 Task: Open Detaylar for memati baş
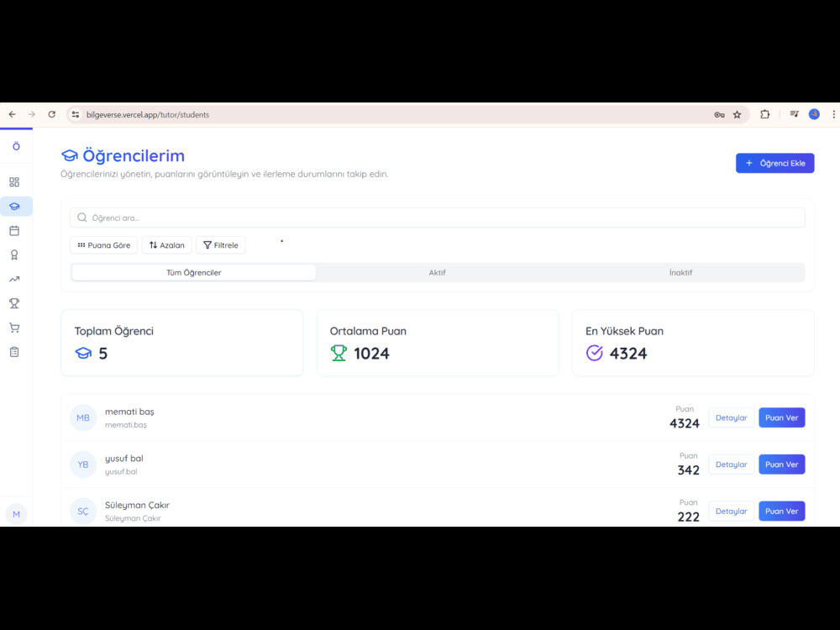coord(732,417)
